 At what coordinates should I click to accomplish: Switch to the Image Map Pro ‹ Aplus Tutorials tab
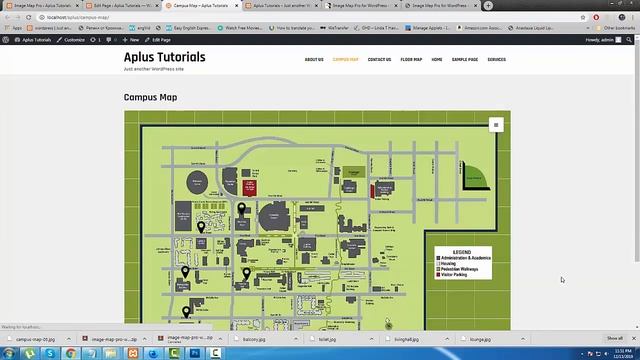42,6
